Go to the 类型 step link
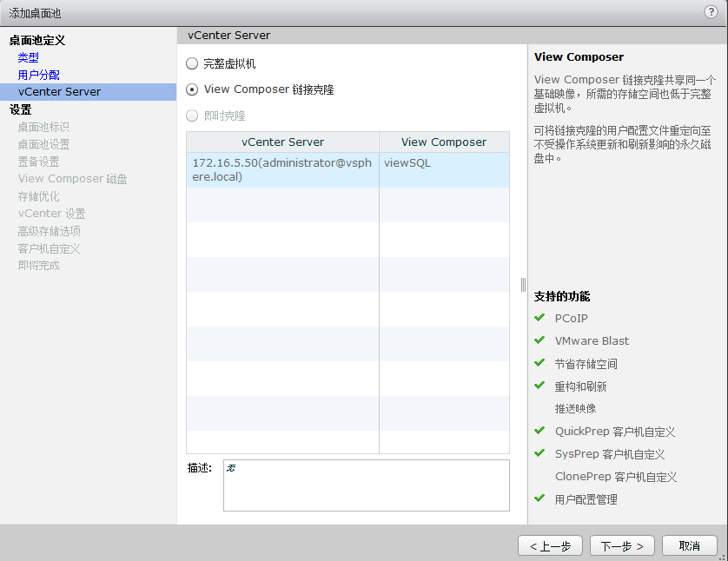The image size is (728, 561). click(29, 57)
